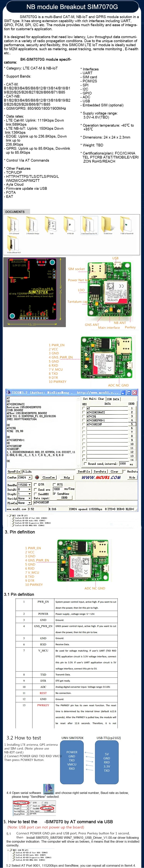Click the black SIM7070X PCB layout image

coord(34,292)
